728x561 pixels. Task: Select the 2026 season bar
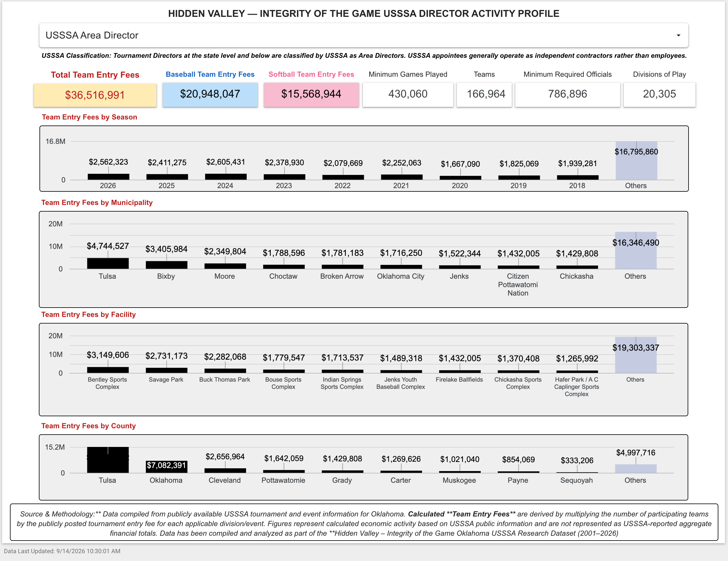(108, 177)
